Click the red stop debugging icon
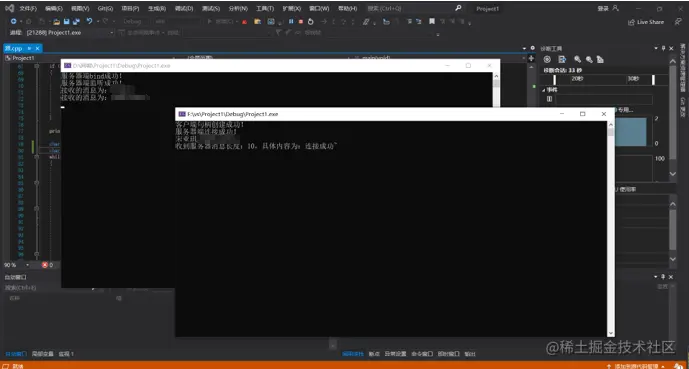 point(301,22)
